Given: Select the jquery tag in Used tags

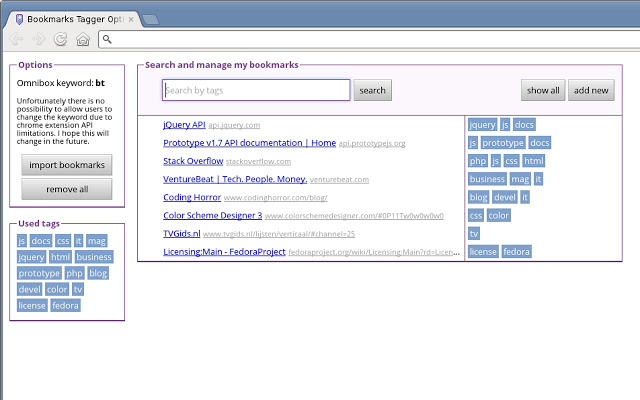Looking at the screenshot, I should (x=31, y=257).
